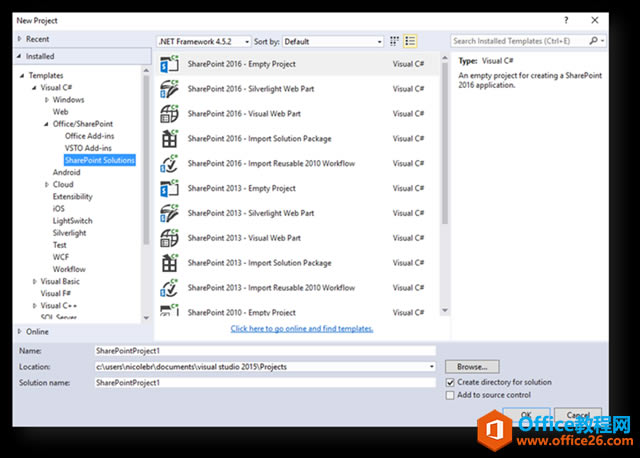Open the .NET Framework 4.5.2 dropdown
This screenshot has height=458, width=640.
click(203, 42)
